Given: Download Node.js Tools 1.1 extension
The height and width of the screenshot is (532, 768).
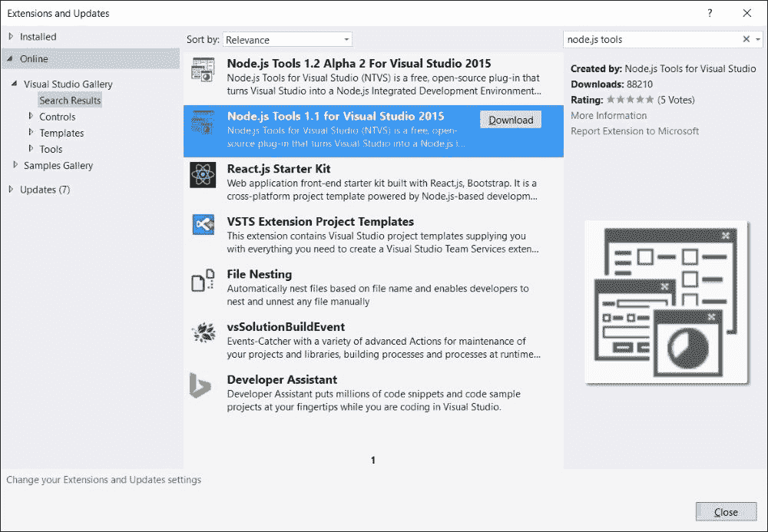Looking at the screenshot, I should point(511,120).
